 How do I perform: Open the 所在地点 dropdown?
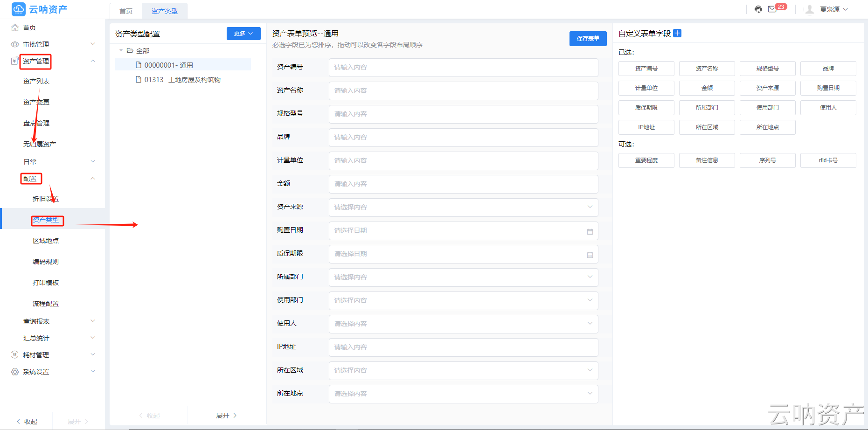464,394
